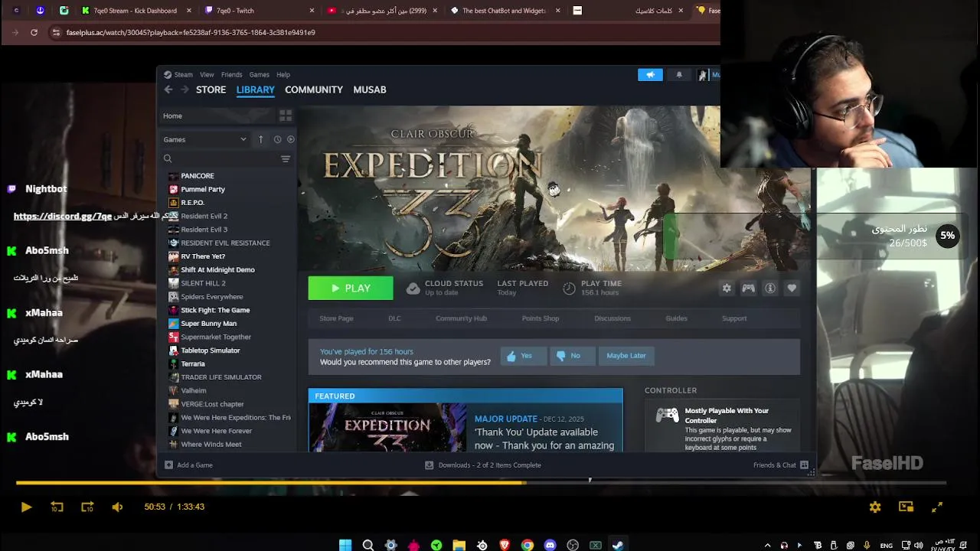Screen dimensions: 980x551
Task: Toggle sort order arrow in library sidebar
Action: [x=260, y=139]
